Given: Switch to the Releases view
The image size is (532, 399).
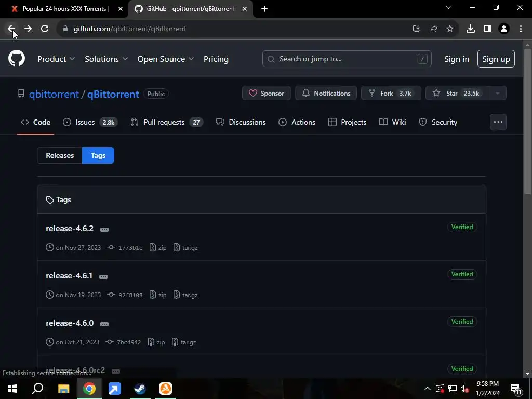Looking at the screenshot, I should (x=60, y=155).
